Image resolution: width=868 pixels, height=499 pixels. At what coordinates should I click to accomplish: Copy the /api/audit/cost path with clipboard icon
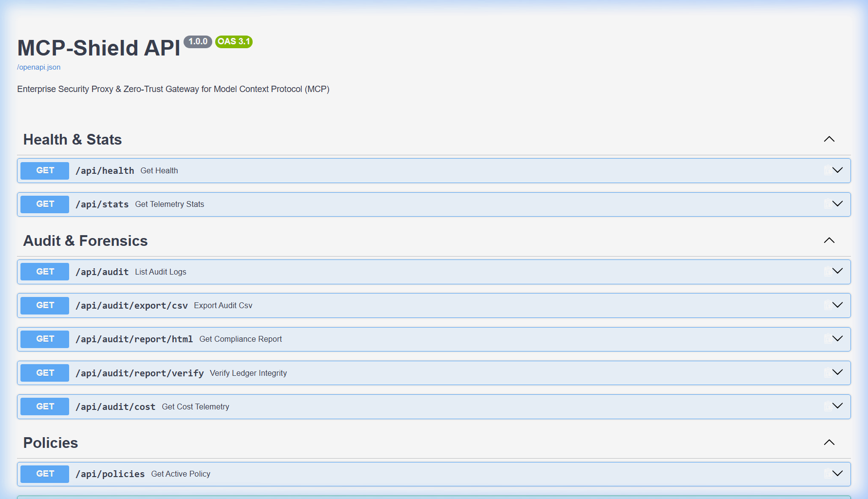827,406
